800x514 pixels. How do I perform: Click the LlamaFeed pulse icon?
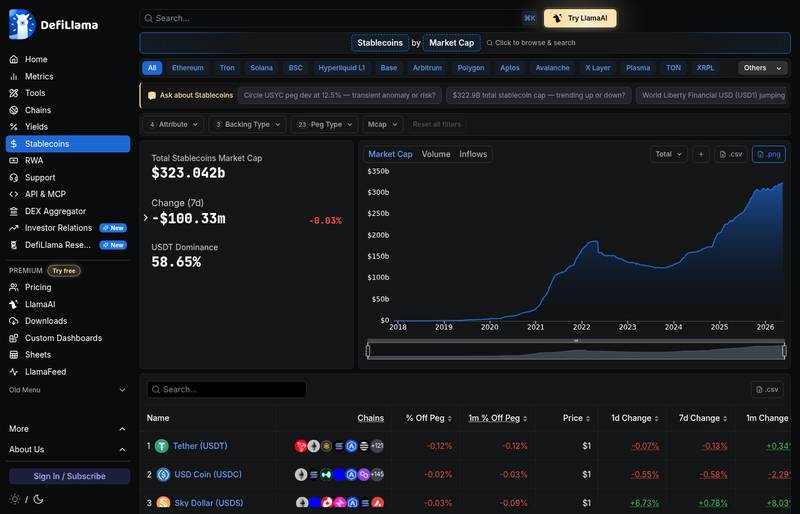point(14,372)
